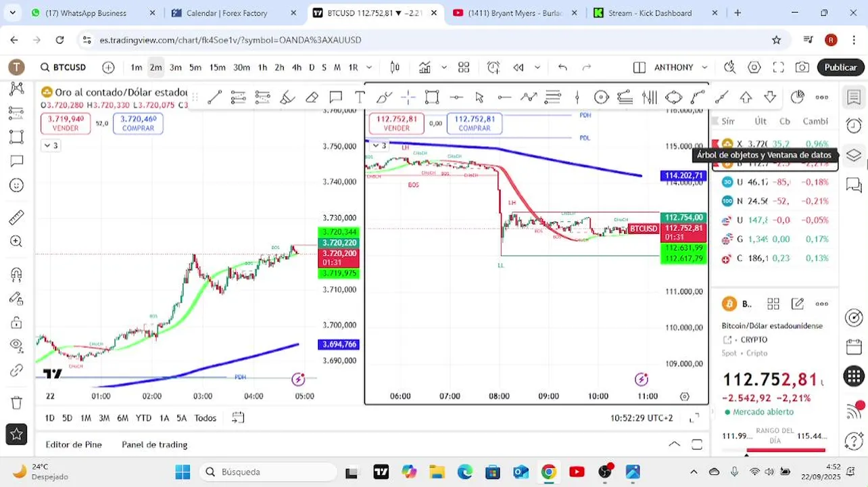This screenshot has height=487, width=868.
Task: Take a chart snapshot with camera
Action: (802, 67)
